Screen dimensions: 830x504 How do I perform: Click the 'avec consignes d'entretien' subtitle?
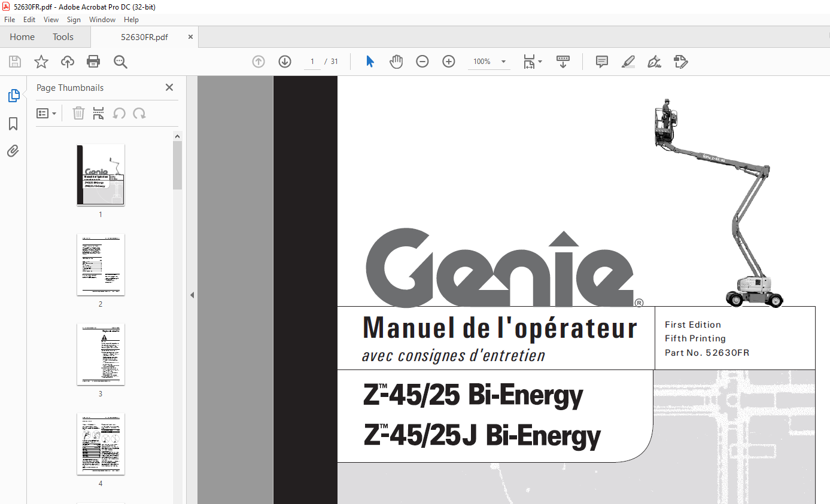454,356
